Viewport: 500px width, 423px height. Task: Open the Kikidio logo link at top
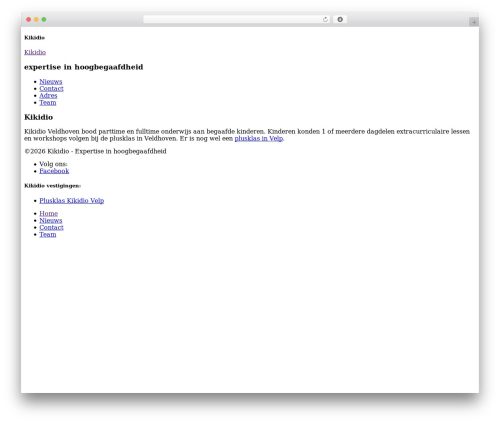point(35,52)
